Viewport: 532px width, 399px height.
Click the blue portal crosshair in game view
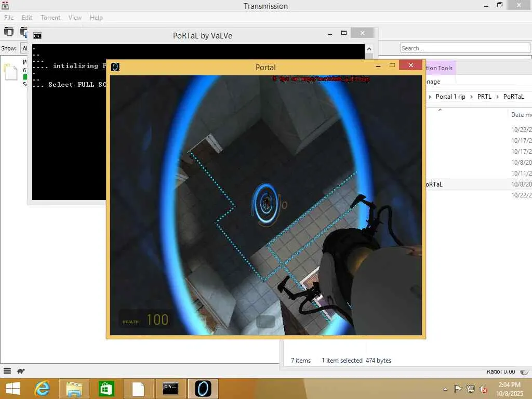265,204
